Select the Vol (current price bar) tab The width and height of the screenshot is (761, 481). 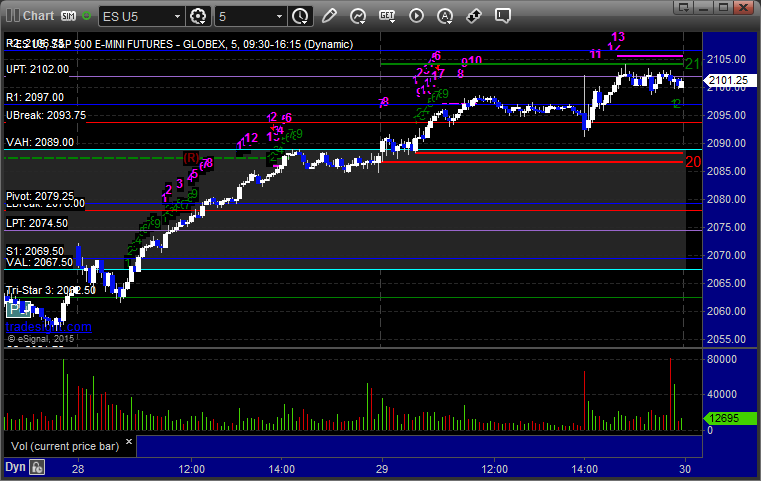pos(65,446)
